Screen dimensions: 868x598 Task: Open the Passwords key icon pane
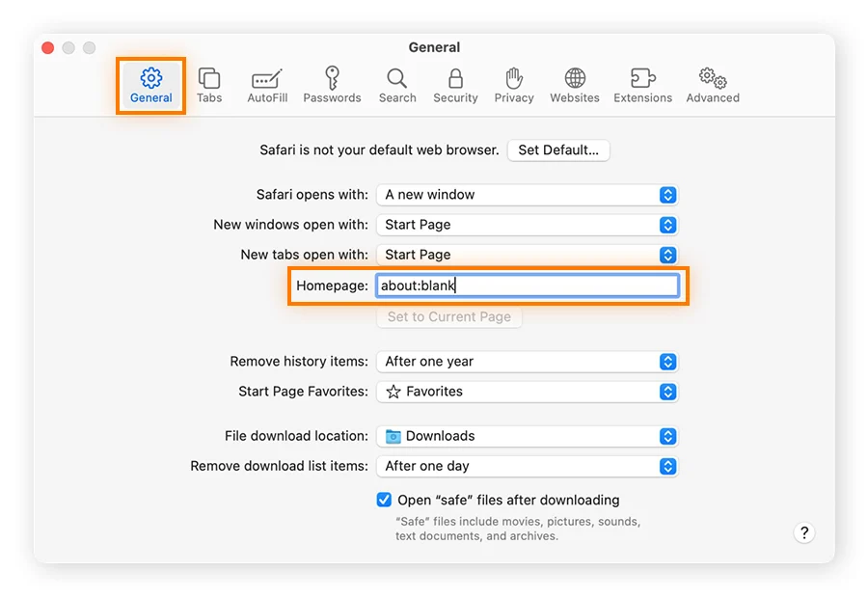(332, 85)
